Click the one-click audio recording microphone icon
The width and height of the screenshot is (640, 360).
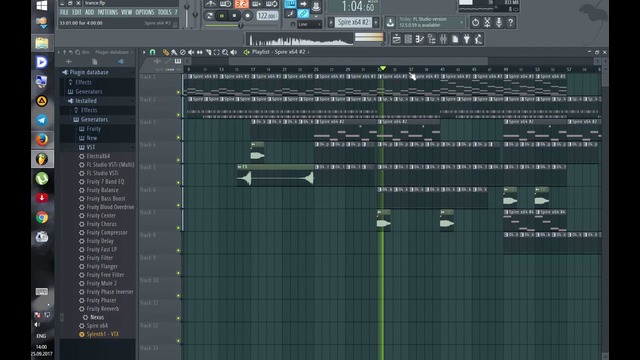point(499,22)
